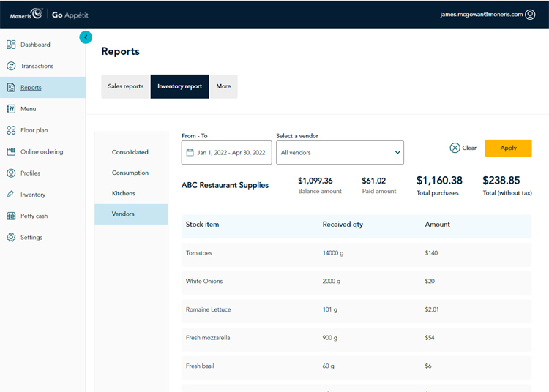Click the $1,099.36 balance amount

pyautogui.click(x=315, y=181)
